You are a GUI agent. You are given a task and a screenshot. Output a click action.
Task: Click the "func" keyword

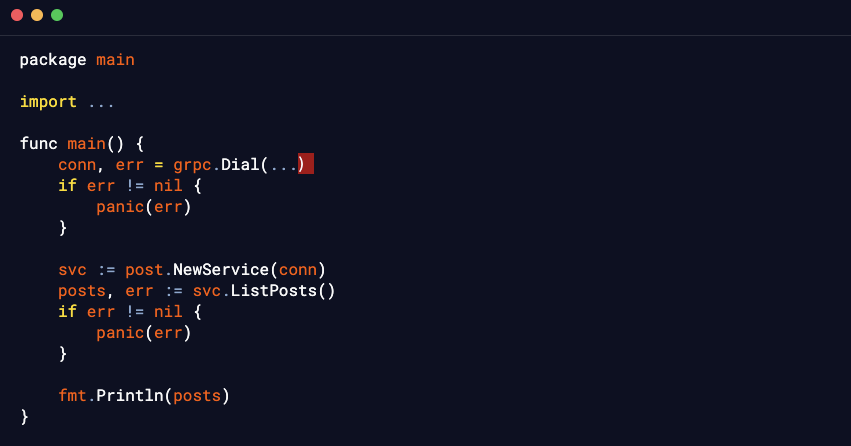point(38,144)
